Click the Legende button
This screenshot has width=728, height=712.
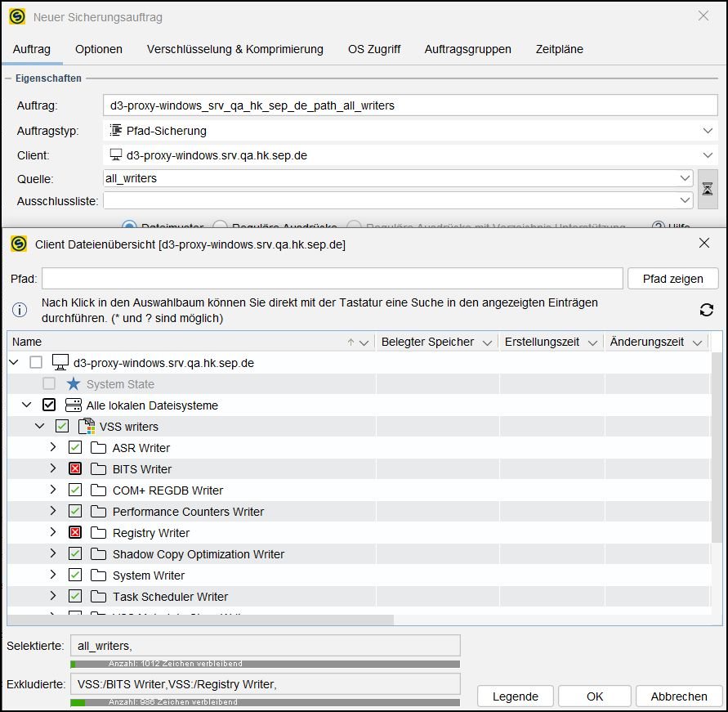pyautogui.click(x=515, y=696)
